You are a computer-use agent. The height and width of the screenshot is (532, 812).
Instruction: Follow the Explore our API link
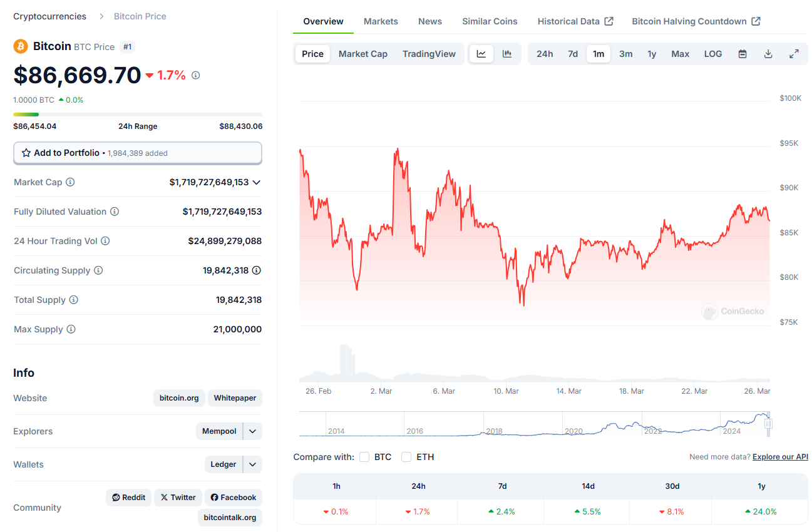pos(780,457)
